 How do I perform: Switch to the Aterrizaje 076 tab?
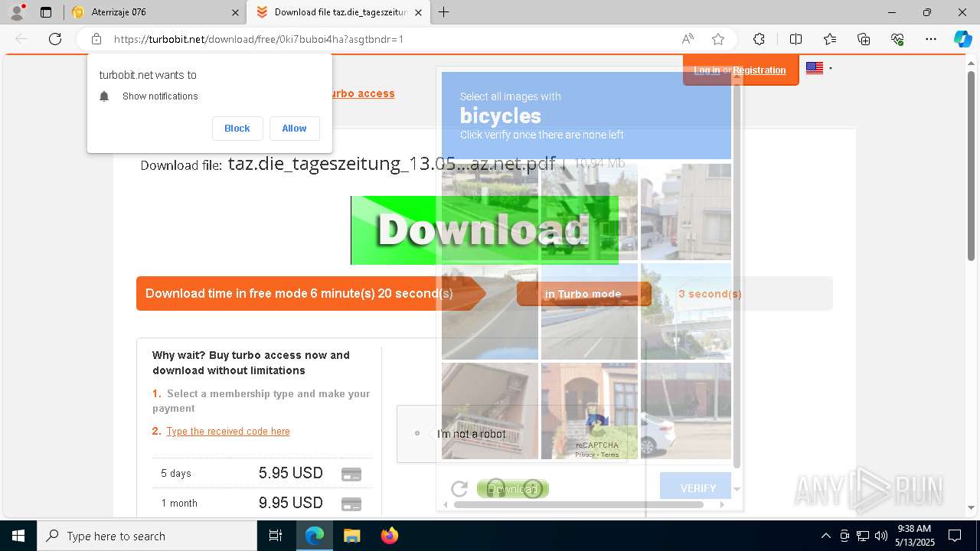click(155, 12)
